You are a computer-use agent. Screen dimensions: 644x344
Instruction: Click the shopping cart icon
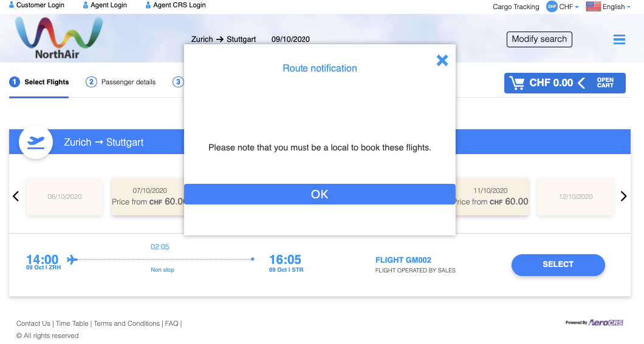pyautogui.click(x=516, y=83)
